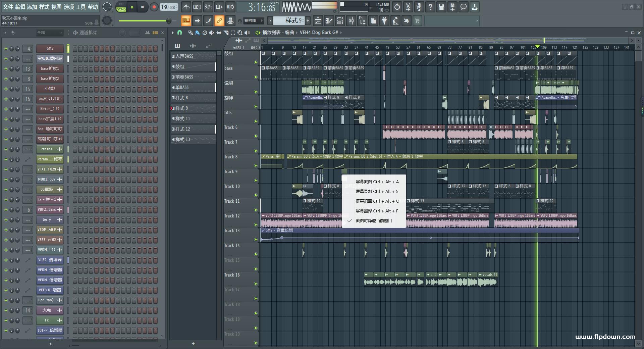The height and width of the screenshot is (349, 644).
Task: Toggle 截图时隐藏当前窗口 menu entry
Action: pos(374,220)
